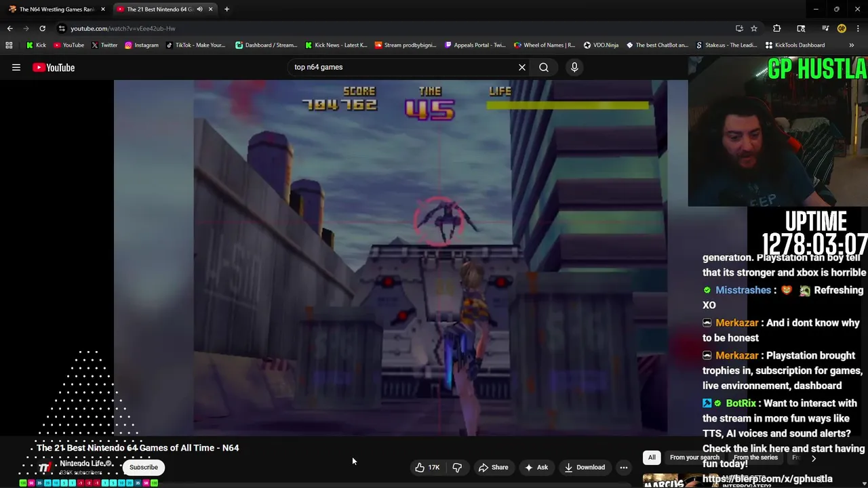Image resolution: width=868 pixels, height=488 pixels.
Task: Select the All filter chip
Action: pyautogui.click(x=652, y=457)
